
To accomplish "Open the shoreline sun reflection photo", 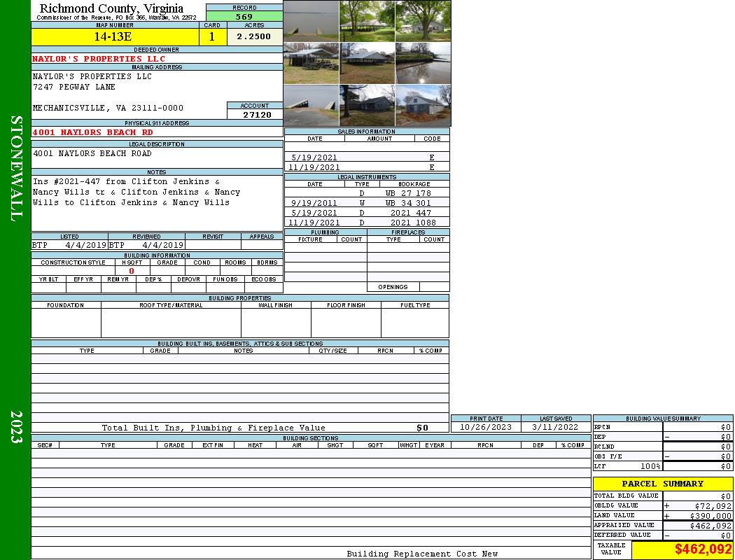I will pos(423,64).
